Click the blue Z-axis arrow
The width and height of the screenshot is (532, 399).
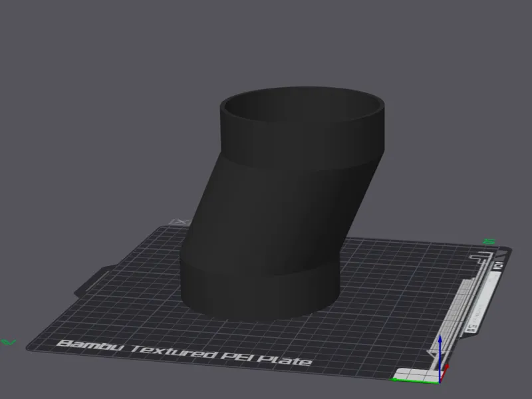[x=440, y=358]
